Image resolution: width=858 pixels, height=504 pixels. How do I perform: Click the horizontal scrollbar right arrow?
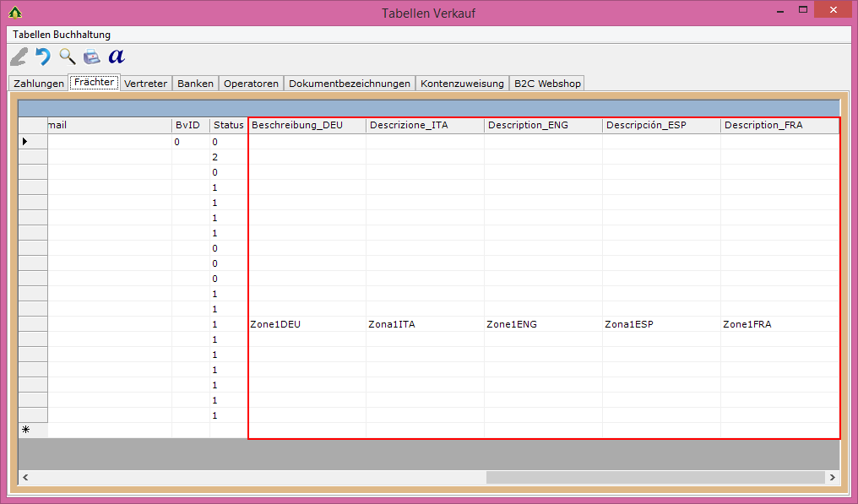833,478
